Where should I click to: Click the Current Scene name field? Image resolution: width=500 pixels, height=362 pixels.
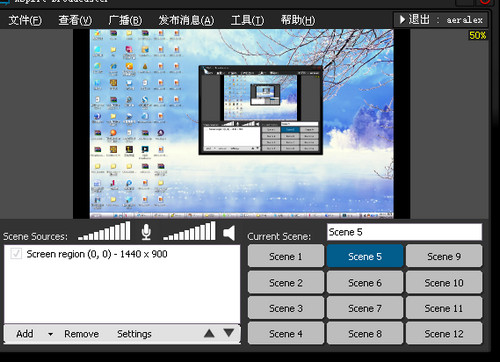[404, 232]
